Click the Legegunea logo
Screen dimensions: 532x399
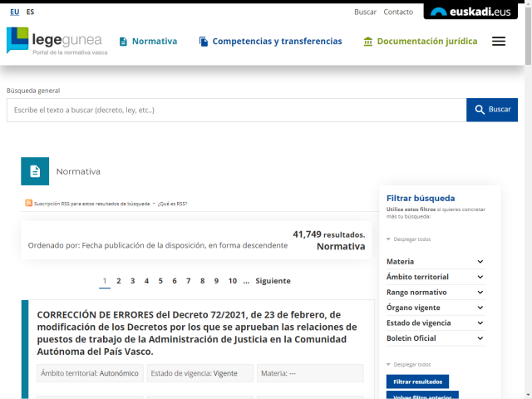tap(57, 41)
